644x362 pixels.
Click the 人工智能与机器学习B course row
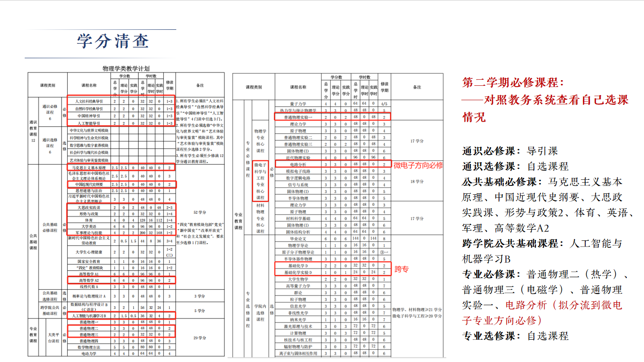(89, 315)
